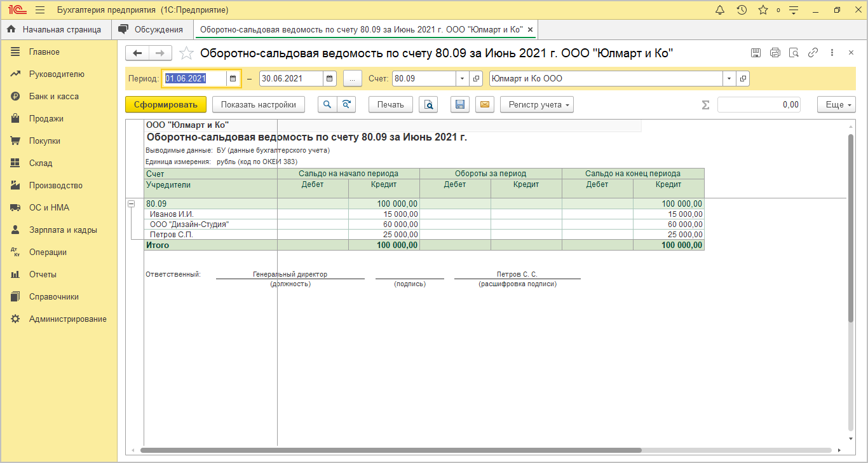This screenshot has width=868, height=463.
Task: Click the magnifier search icon
Action: 327,105
